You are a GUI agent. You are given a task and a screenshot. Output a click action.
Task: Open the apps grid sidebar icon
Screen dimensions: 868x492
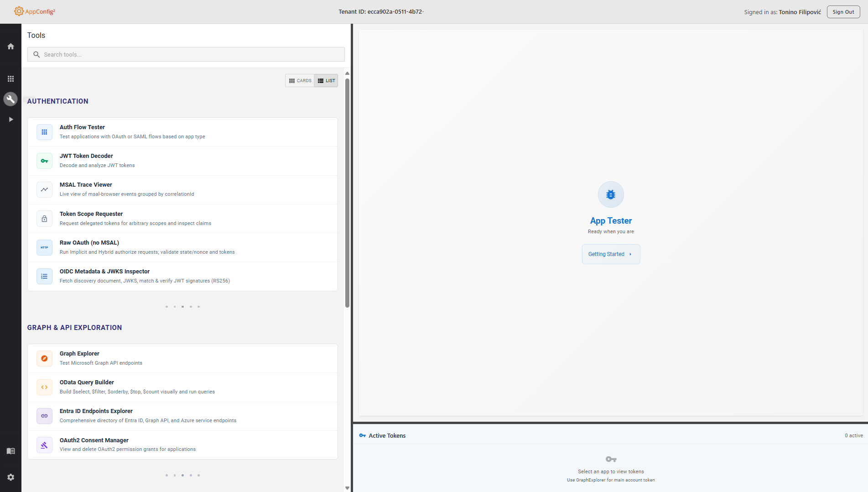(x=10, y=79)
